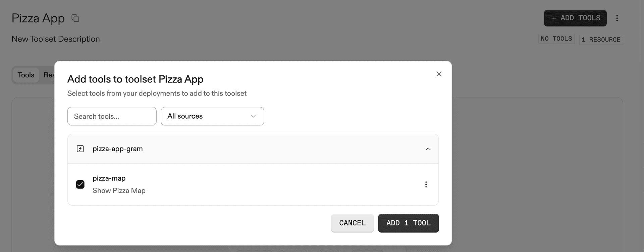Collapse the pizza-app-gram group
The image size is (644, 252).
click(428, 149)
